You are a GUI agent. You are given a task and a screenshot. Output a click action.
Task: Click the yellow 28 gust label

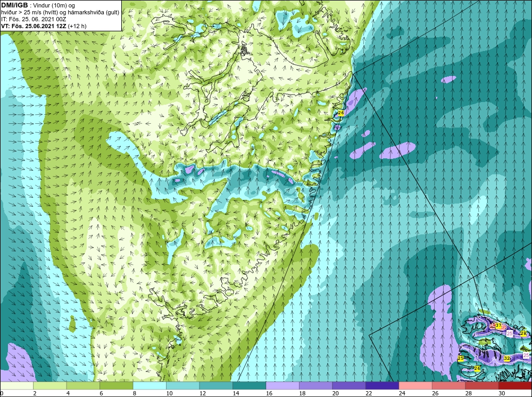523,333
